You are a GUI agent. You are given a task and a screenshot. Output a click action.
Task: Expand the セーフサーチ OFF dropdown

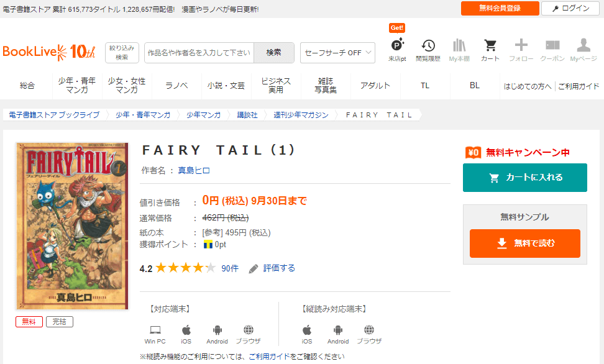coord(337,53)
